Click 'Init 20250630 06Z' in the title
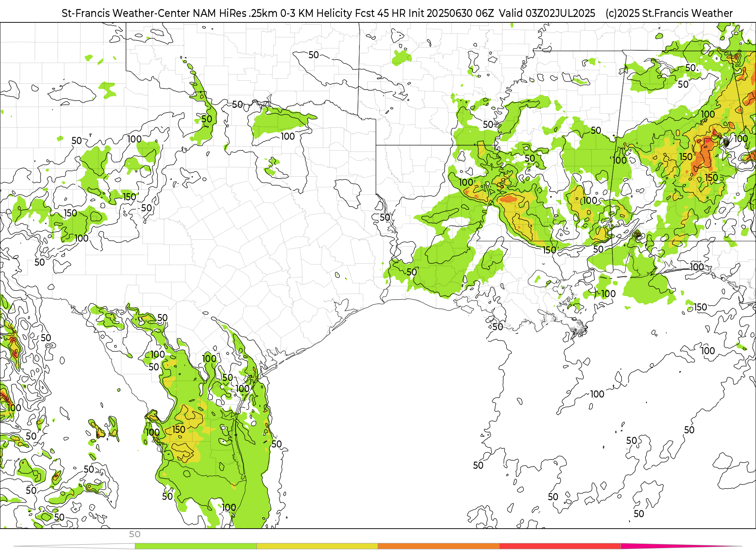Viewport: 756px width, 551px height. click(451, 13)
